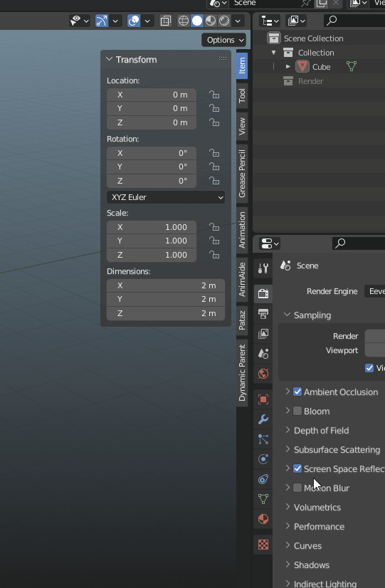
Task: Click Rotation Y field
Action: coord(152,167)
